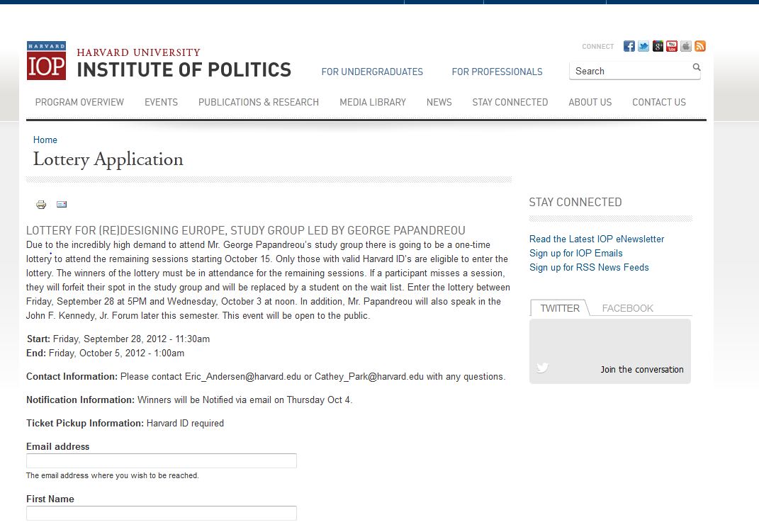This screenshot has width=759, height=532.
Task: Click Read the Latest IOP eNewsletter
Action: coord(597,239)
